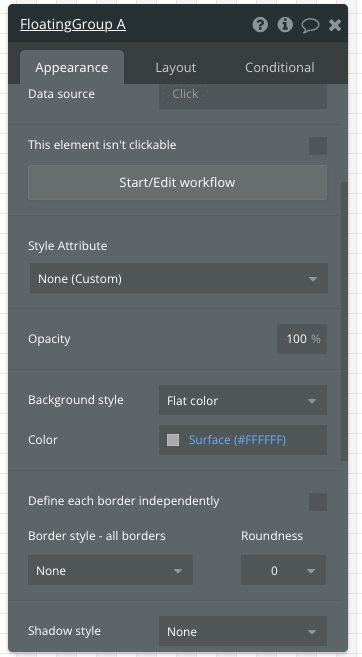Click the Start/Edit workflow button
The height and width of the screenshot is (657, 362).
(x=177, y=182)
